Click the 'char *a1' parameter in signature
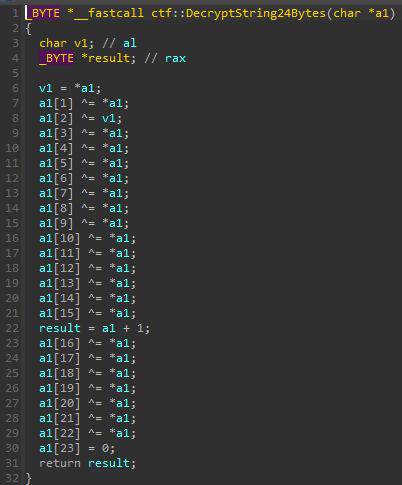 coord(361,13)
